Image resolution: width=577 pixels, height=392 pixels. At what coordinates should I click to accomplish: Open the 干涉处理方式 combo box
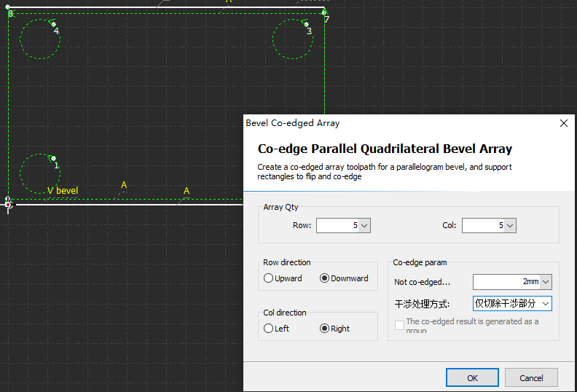[x=512, y=304]
